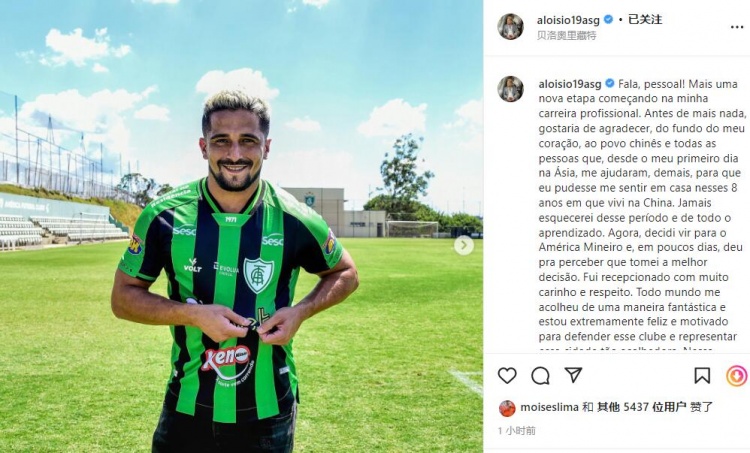Click aloisio19asg avatar beside the caption

click(510, 89)
